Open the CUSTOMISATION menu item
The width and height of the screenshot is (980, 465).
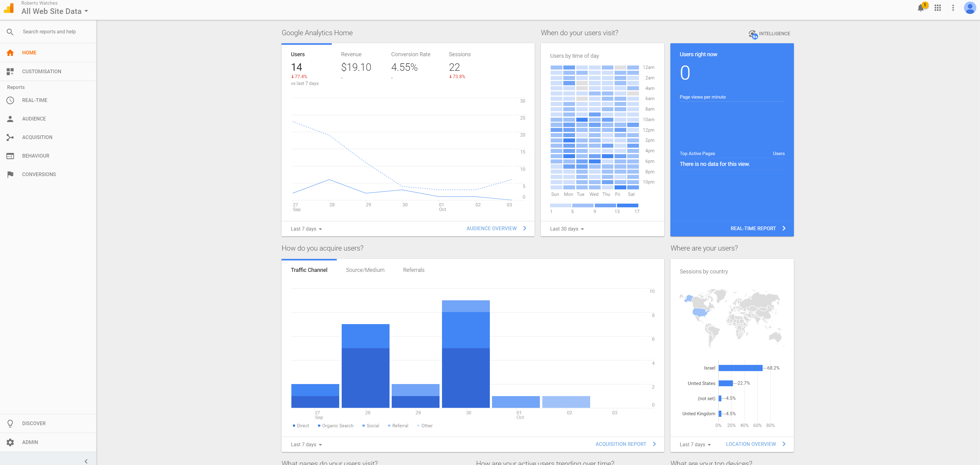(x=48, y=71)
